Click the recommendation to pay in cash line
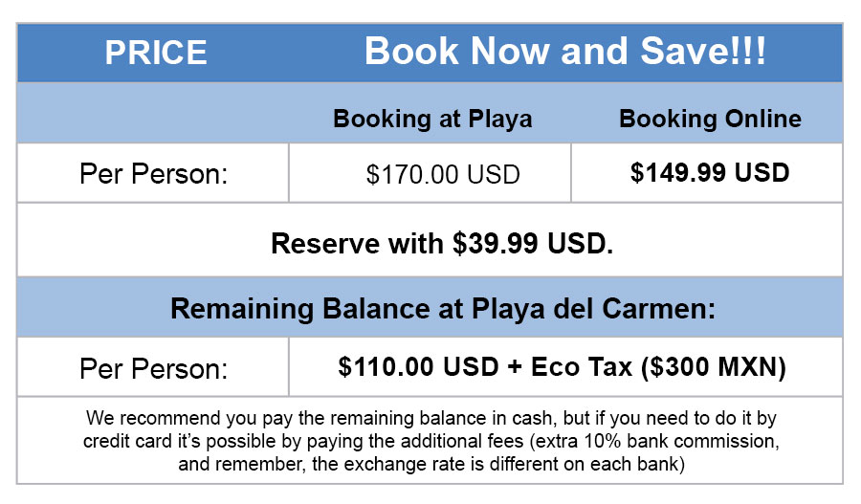Image resolution: width=861 pixels, height=504 pixels. (x=431, y=418)
